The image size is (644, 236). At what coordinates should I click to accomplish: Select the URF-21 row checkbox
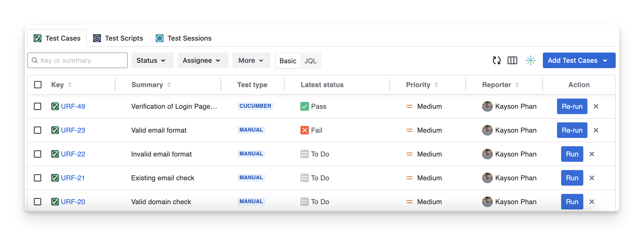(x=38, y=178)
